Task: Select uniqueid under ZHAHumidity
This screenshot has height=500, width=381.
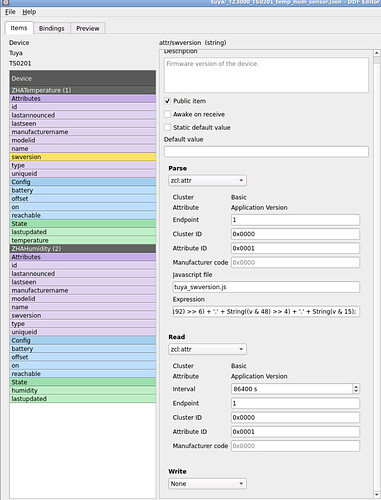Action: point(83,332)
